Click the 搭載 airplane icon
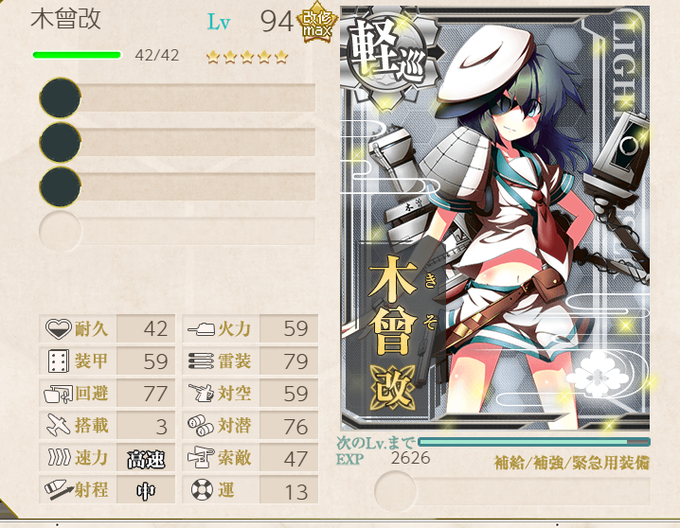This screenshot has height=528, width=680. (58, 425)
